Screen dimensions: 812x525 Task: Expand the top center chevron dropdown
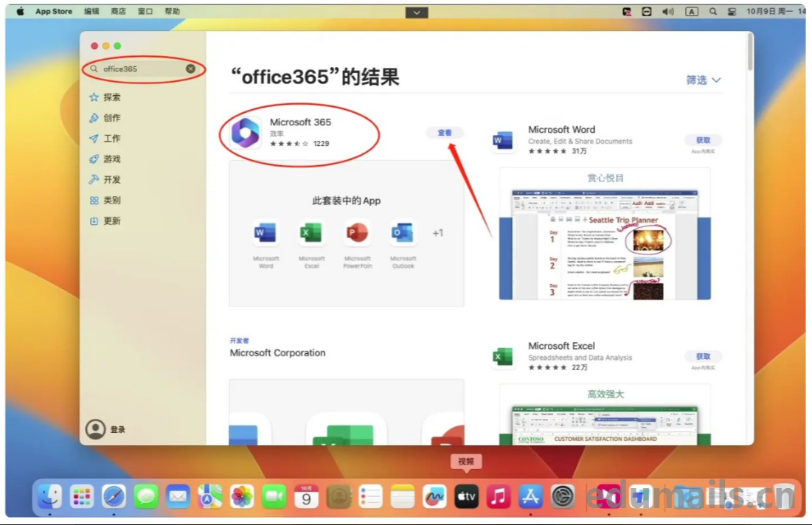(417, 13)
